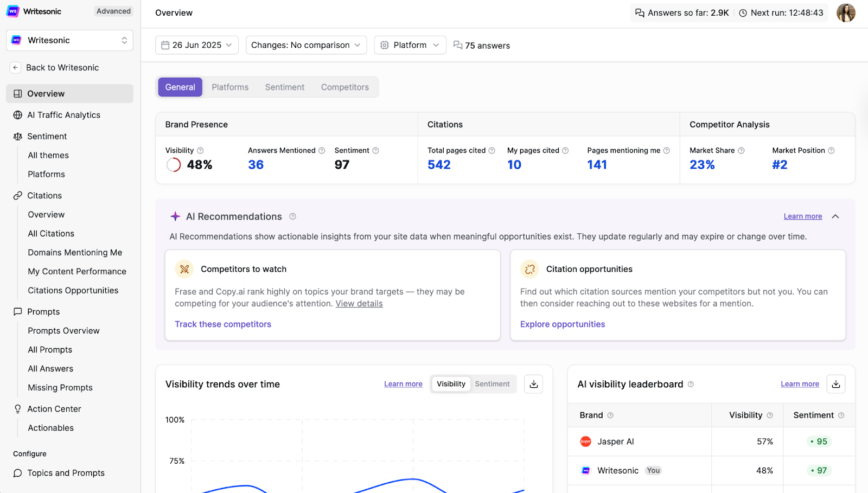Open Missing Prompts
The image size is (868, 493).
pos(60,388)
